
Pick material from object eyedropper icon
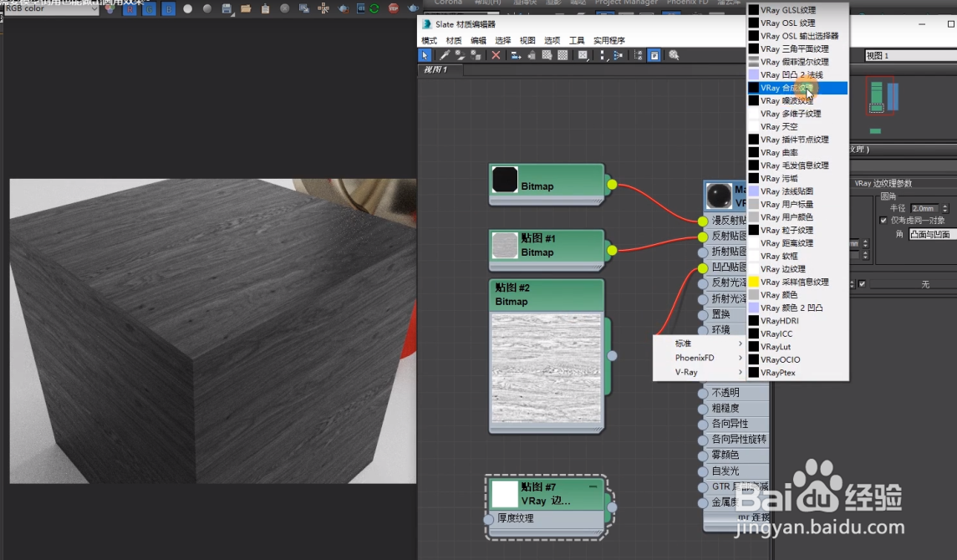445,55
